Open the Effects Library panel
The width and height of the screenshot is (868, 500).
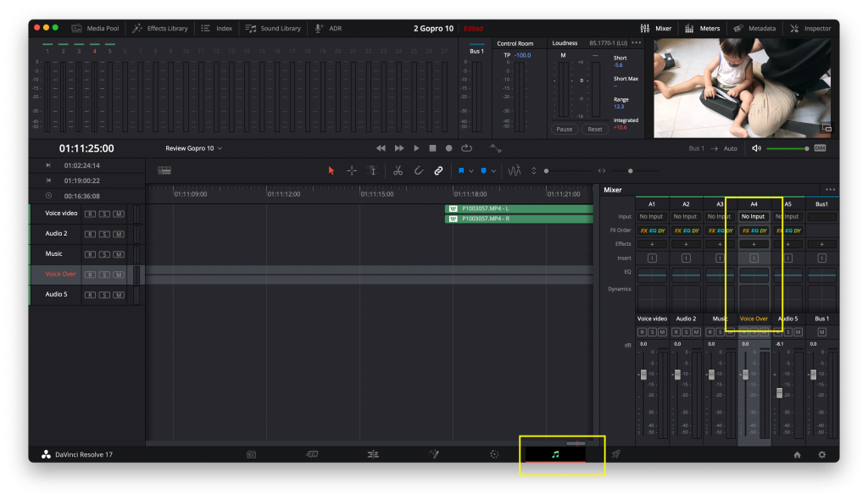(x=160, y=28)
